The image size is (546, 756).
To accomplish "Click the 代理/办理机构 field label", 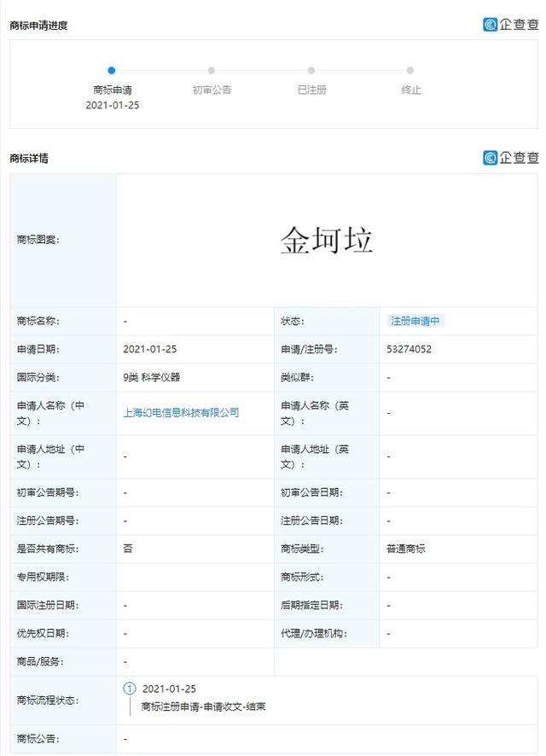I will click(x=313, y=633).
